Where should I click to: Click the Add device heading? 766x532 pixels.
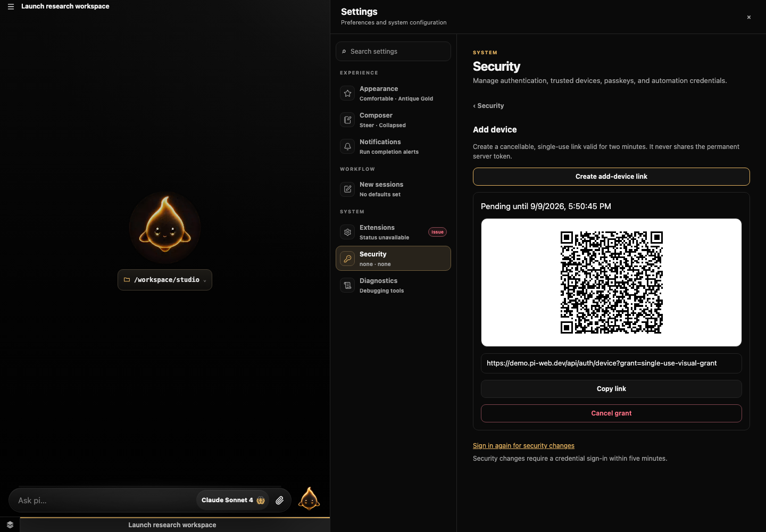click(495, 130)
